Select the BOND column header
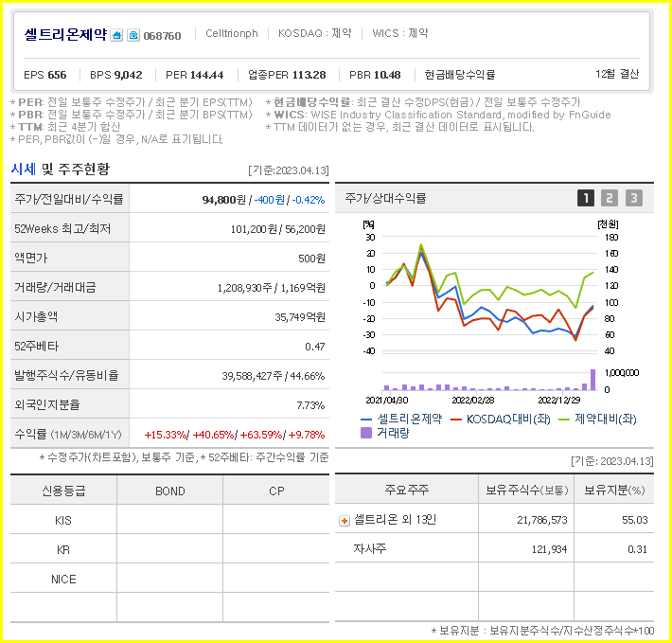Image resolution: width=672 pixels, height=643 pixels. (170, 491)
